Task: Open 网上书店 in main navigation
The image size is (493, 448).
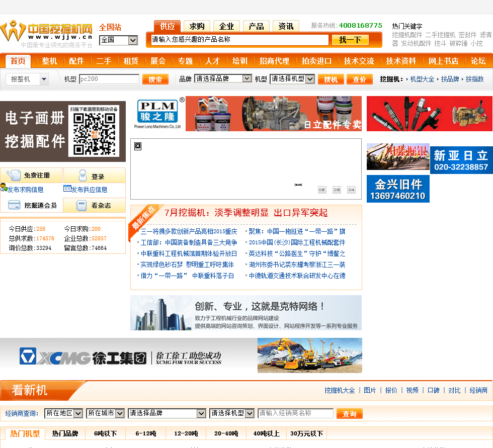Action: point(443,61)
